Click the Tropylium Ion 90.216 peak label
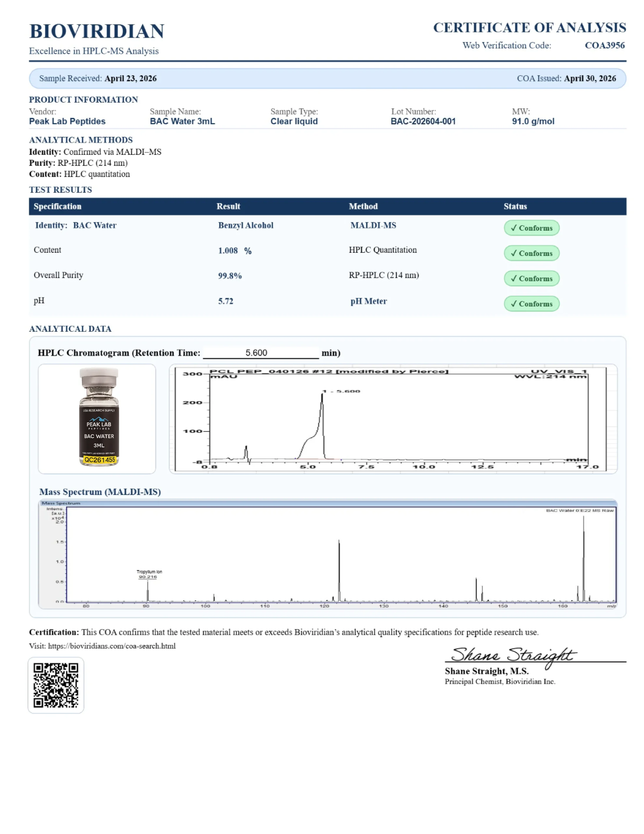 149,574
